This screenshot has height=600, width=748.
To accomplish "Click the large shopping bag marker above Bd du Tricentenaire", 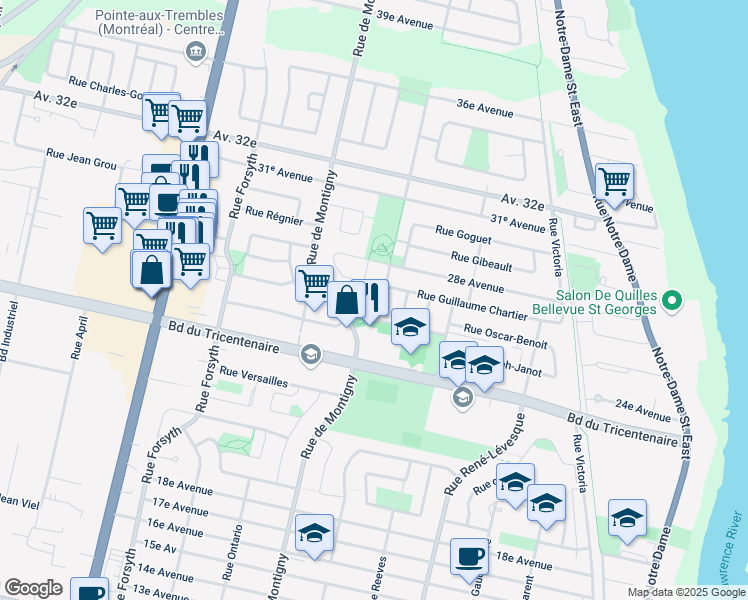I will (151, 272).
